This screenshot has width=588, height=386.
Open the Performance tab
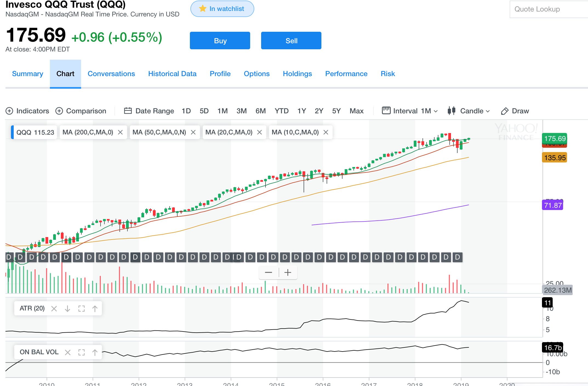click(x=346, y=74)
